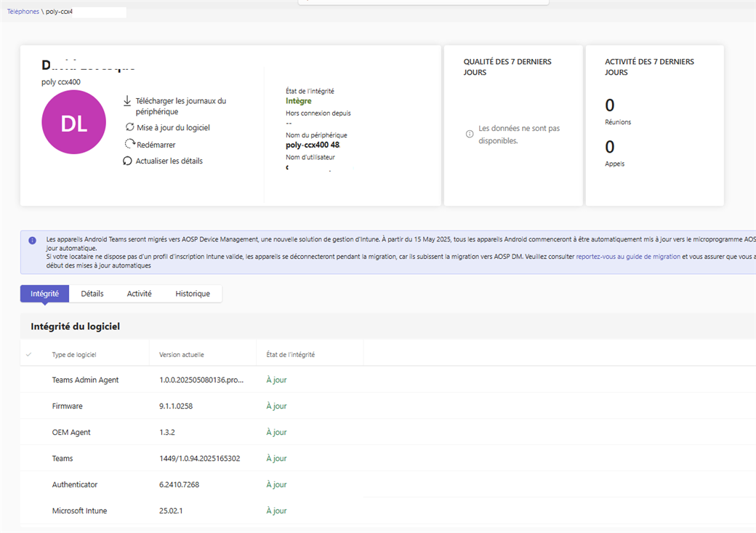Toggle the select-all checkmark in table header
Screen dimensions: 756x533
point(28,355)
